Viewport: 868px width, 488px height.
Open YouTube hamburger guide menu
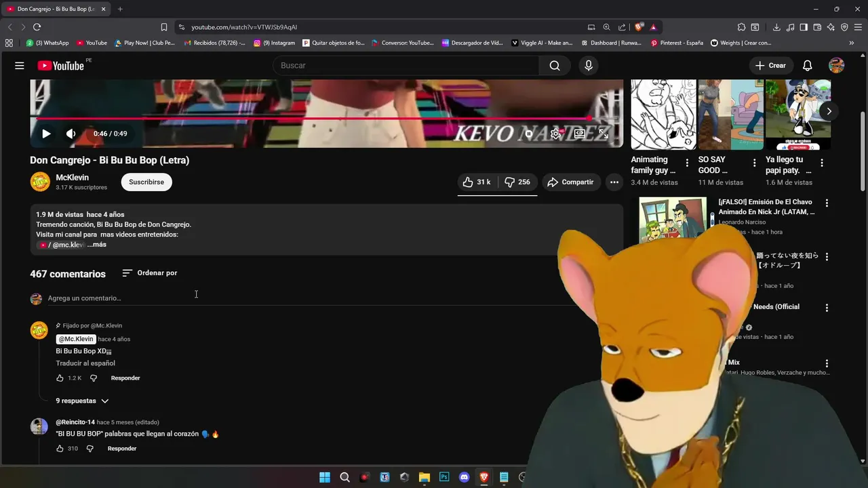click(x=20, y=66)
